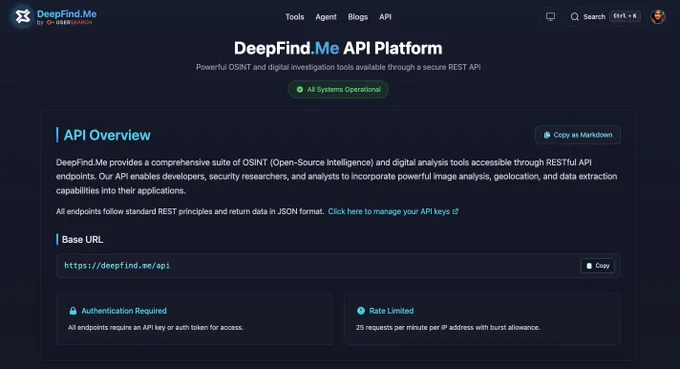Open the Agent page

click(x=326, y=17)
